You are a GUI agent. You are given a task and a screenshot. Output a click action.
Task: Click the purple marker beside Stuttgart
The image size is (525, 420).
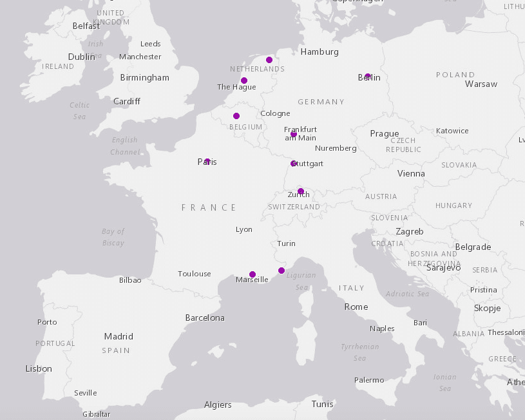(x=294, y=164)
